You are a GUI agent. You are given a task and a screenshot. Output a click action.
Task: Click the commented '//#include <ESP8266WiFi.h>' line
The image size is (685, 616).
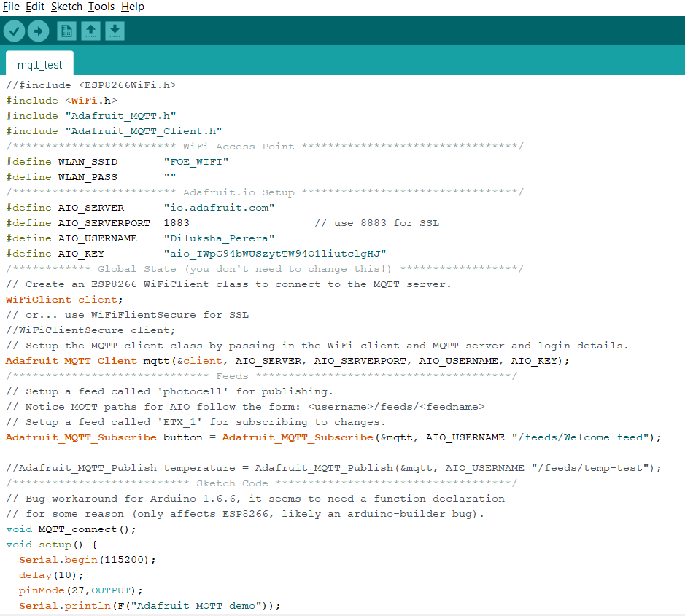91,85
